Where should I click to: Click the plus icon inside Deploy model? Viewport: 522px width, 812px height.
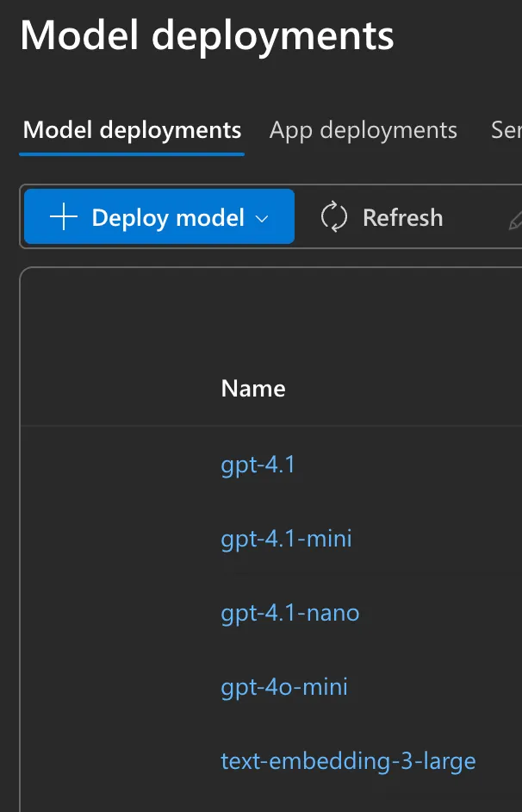coord(63,217)
